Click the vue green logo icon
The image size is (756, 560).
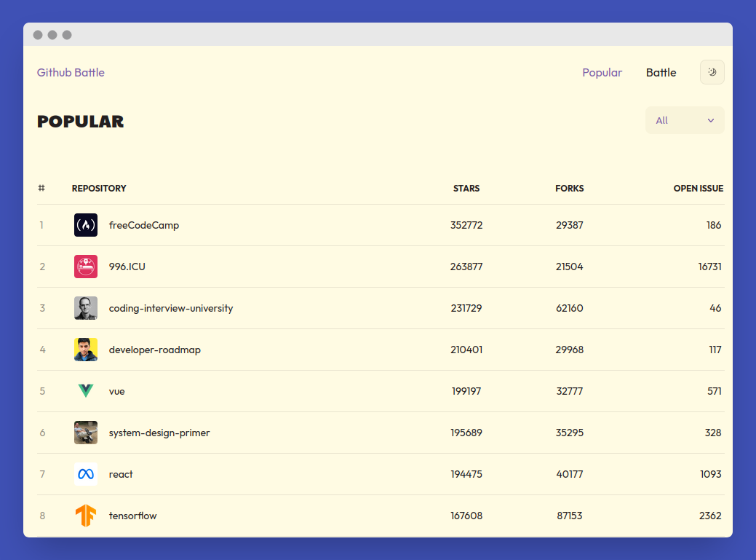pyautogui.click(x=86, y=391)
